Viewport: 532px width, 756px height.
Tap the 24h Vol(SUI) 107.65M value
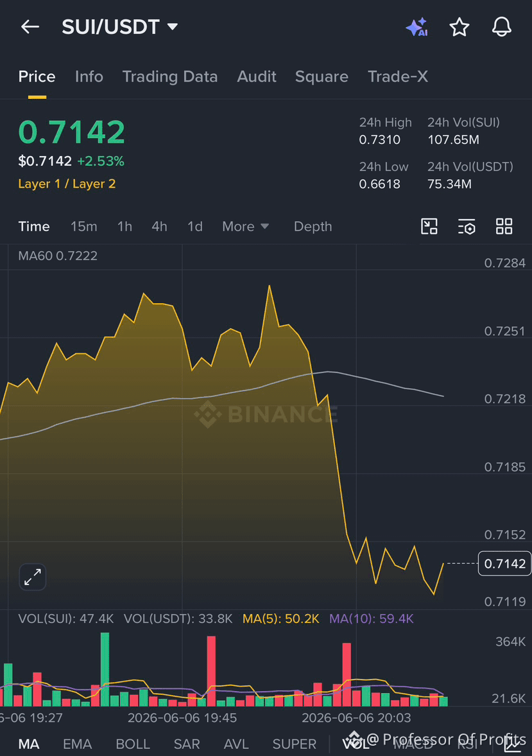(454, 140)
